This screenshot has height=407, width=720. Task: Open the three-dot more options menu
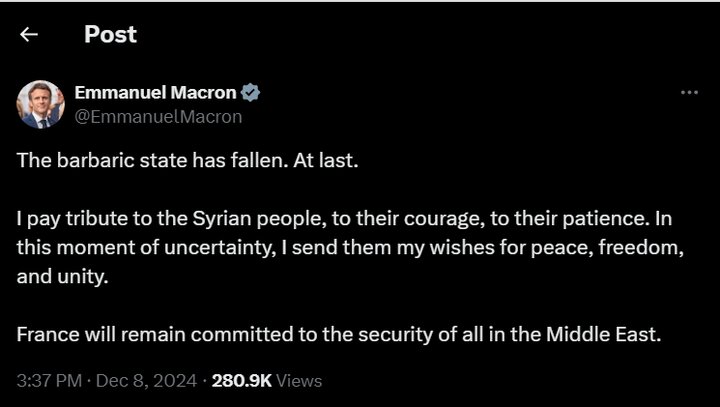[x=689, y=92]
